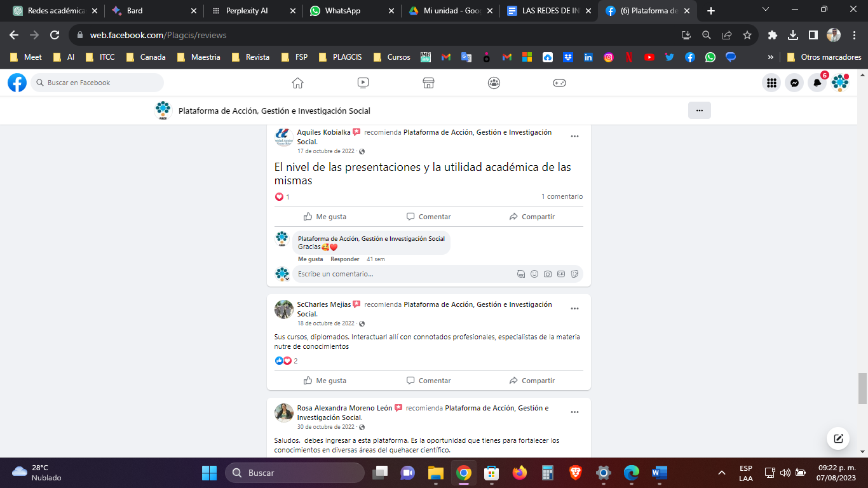
Task: Open Chrome downloads icon
Action: point(793,35)
